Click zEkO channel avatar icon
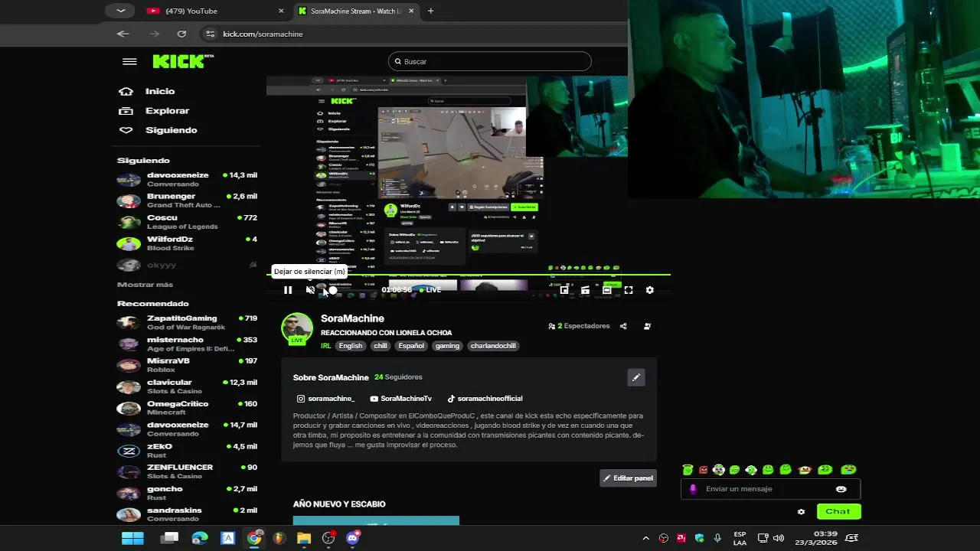This screenshot has height=551, width=980. click(129, 451)
